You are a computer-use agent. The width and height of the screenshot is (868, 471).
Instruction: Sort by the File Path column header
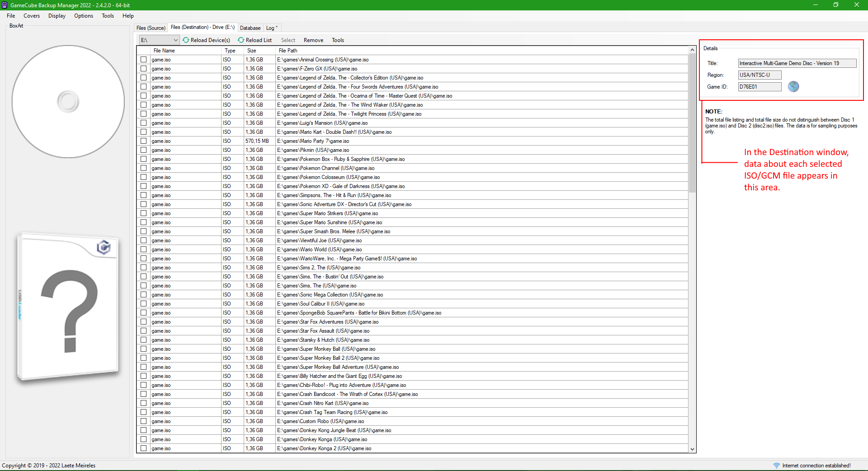(x=482, y=51)
